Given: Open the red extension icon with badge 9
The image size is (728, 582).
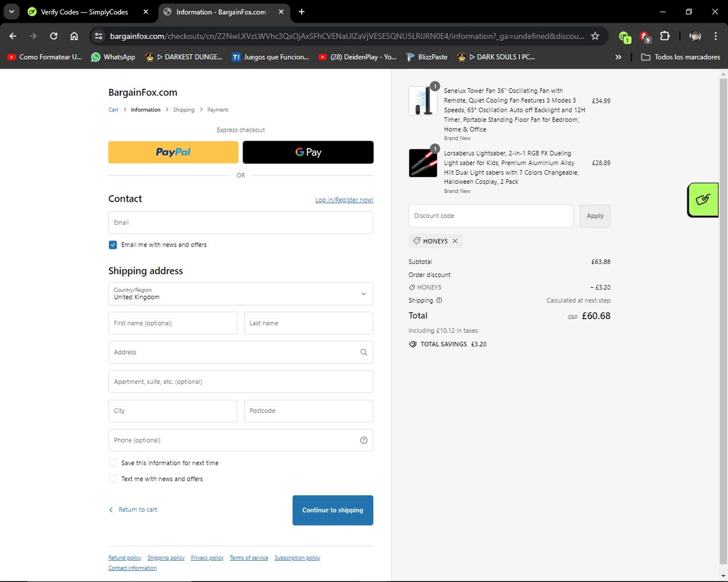Looking at the screenshot, I should click(645, 36).
